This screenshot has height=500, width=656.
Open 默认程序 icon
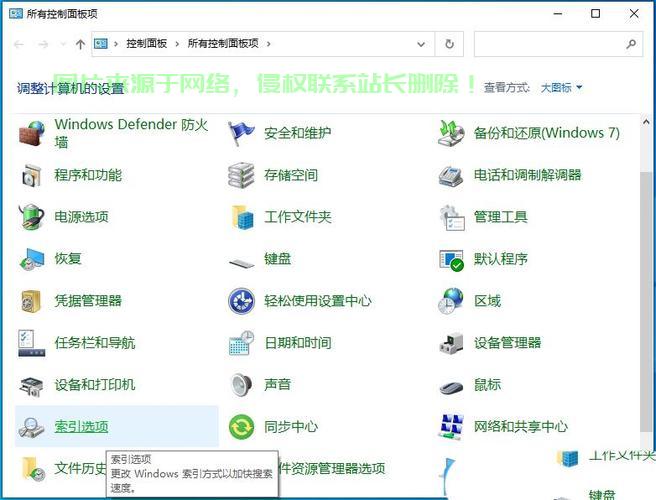(x=451, y=260)
